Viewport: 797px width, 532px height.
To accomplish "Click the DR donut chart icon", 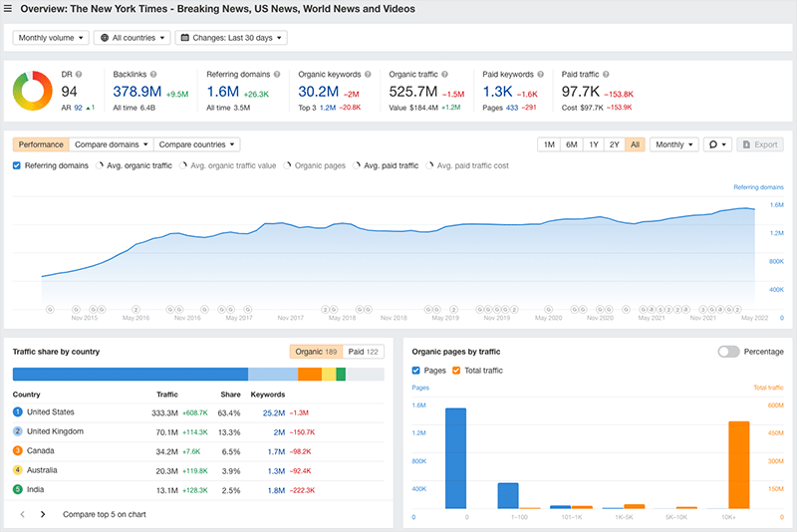I will [x=33, y=91].
